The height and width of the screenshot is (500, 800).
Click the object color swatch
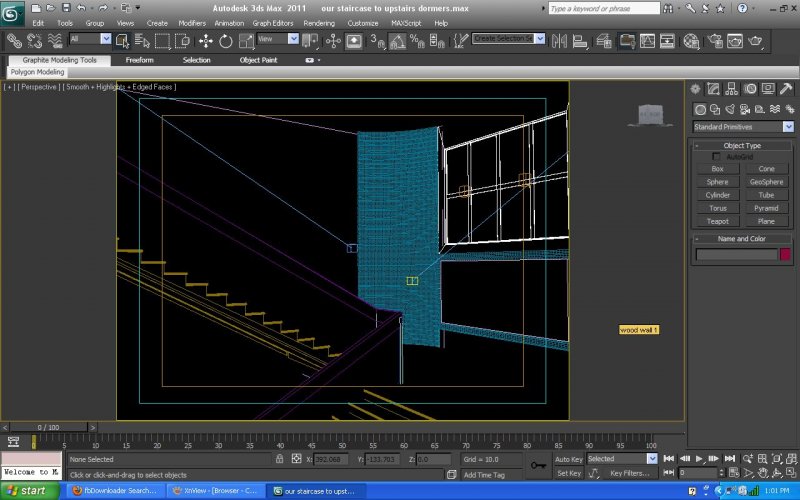[785, 255]
